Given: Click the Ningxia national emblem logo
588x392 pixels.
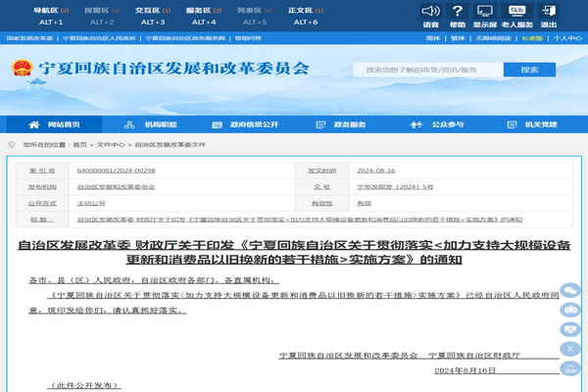Looking at the screenshot, I should tap(20, 70).
